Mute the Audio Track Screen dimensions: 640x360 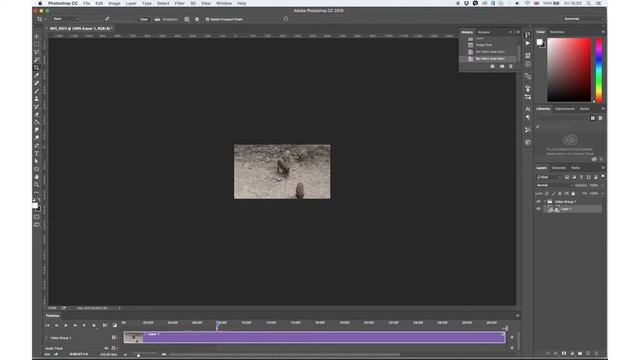[106, 348]
